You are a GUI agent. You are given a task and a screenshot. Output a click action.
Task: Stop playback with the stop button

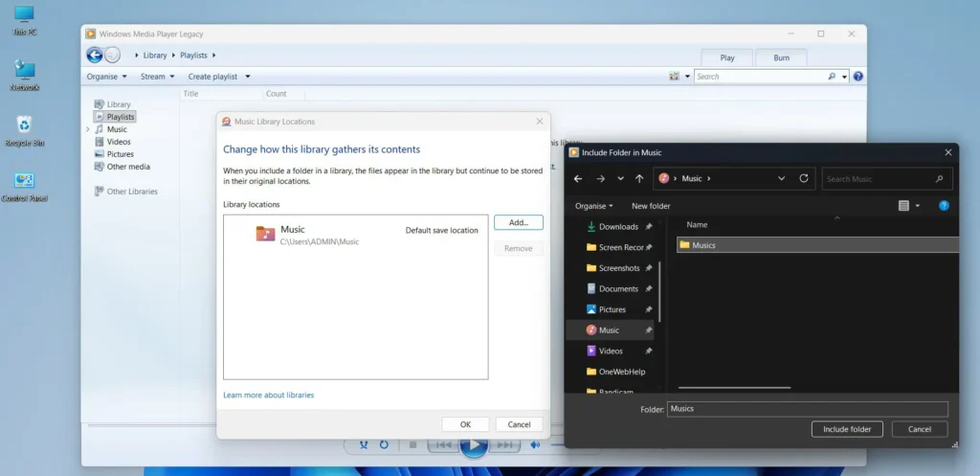(x=412, y=444)
